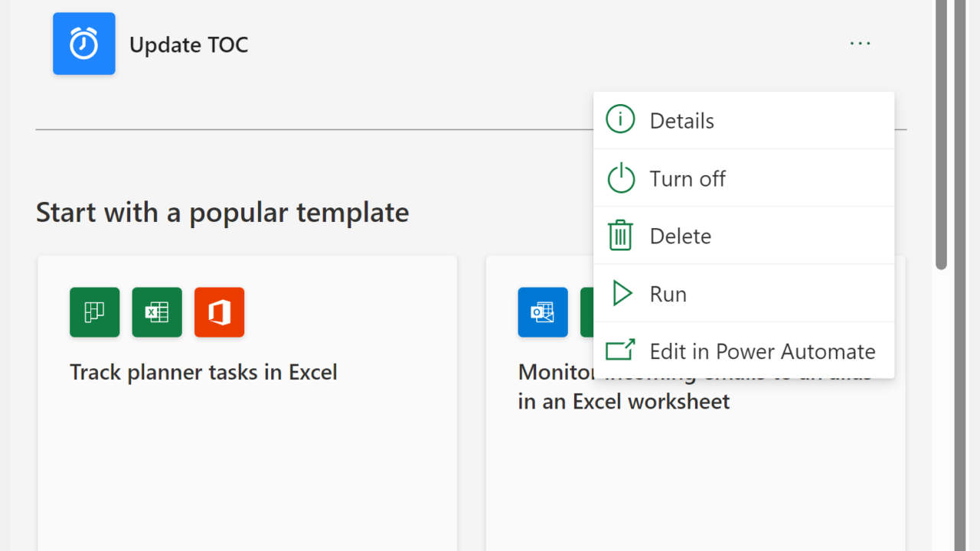Viewport: 980px width, 551px height.
Task: Click the Details info circle icon
Action: (620, 120)
